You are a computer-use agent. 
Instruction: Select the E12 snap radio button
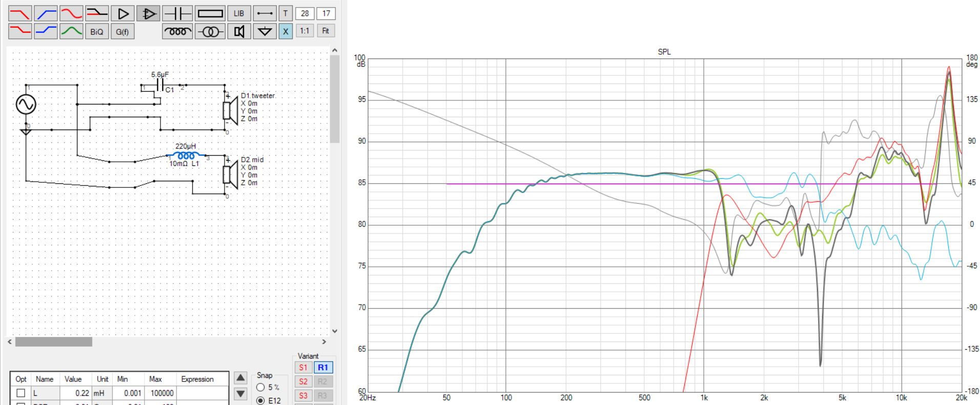(x=261, y=400)
